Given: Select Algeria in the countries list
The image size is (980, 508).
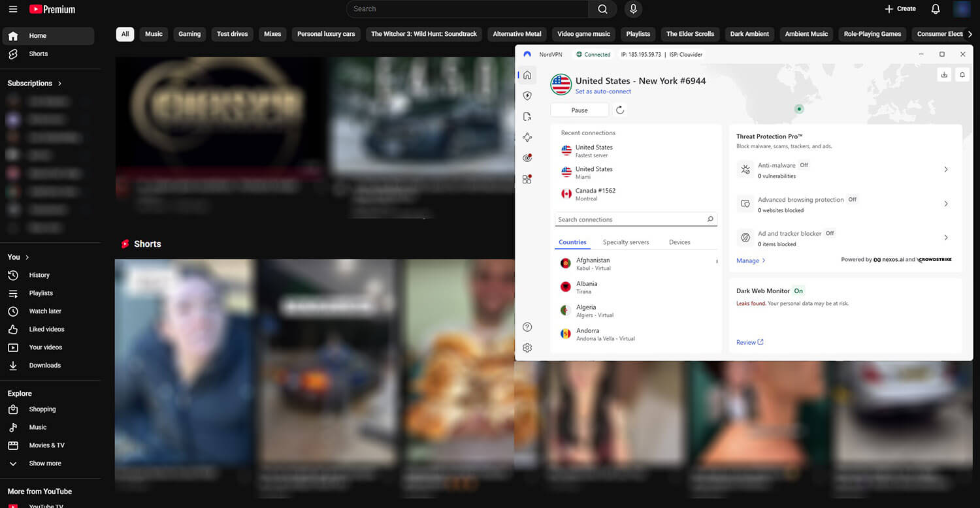Looking at the screenshot, I should tap(635, 311).
